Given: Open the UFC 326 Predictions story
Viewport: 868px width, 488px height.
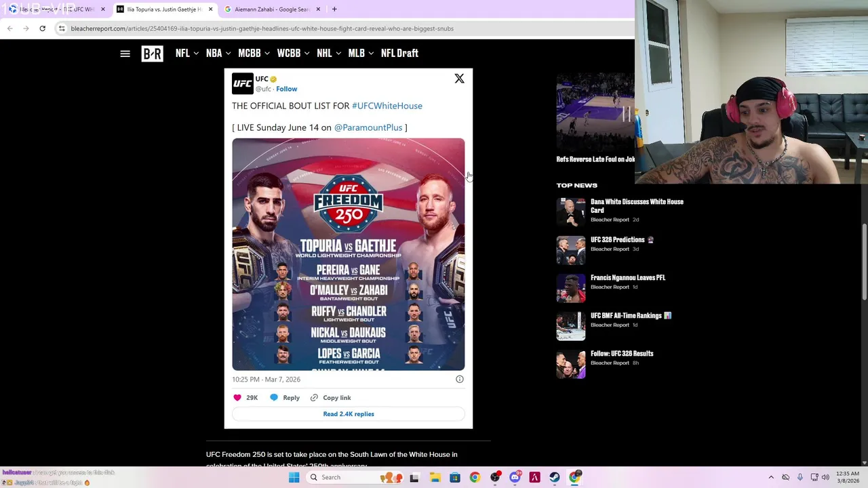Looking at the screenshot, I should click(622, 240).
